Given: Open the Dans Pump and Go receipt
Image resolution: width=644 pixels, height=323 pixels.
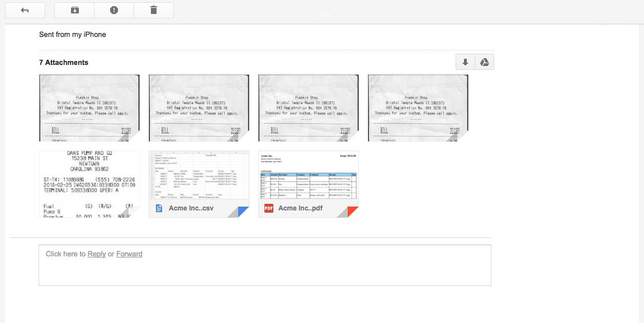Looking at the screenshot, I should 89,184.
